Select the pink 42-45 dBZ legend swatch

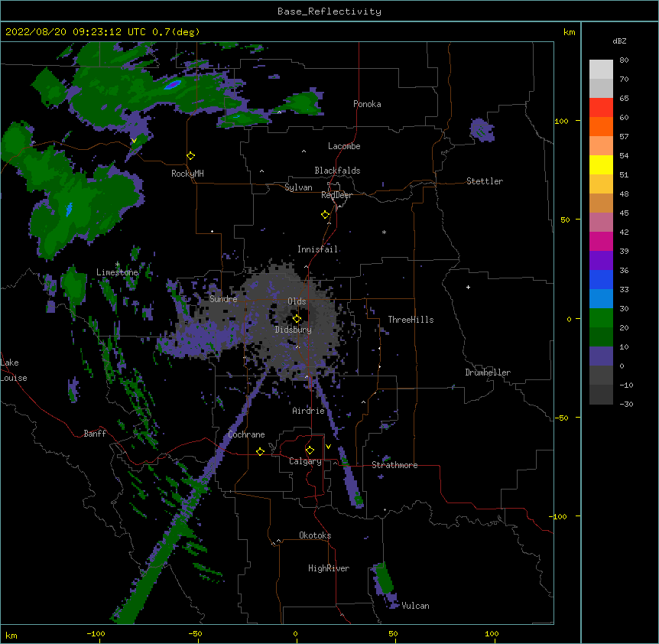(601, 223)
